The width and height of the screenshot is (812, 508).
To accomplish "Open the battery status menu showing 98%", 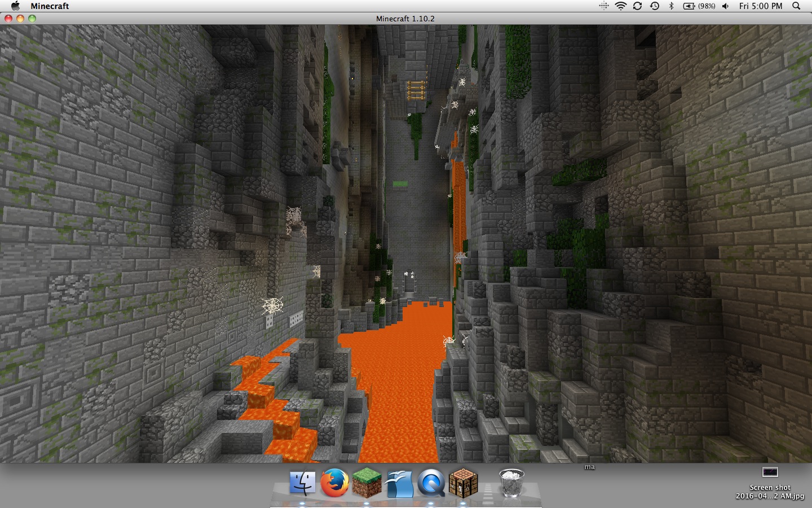I will (699, 6).
